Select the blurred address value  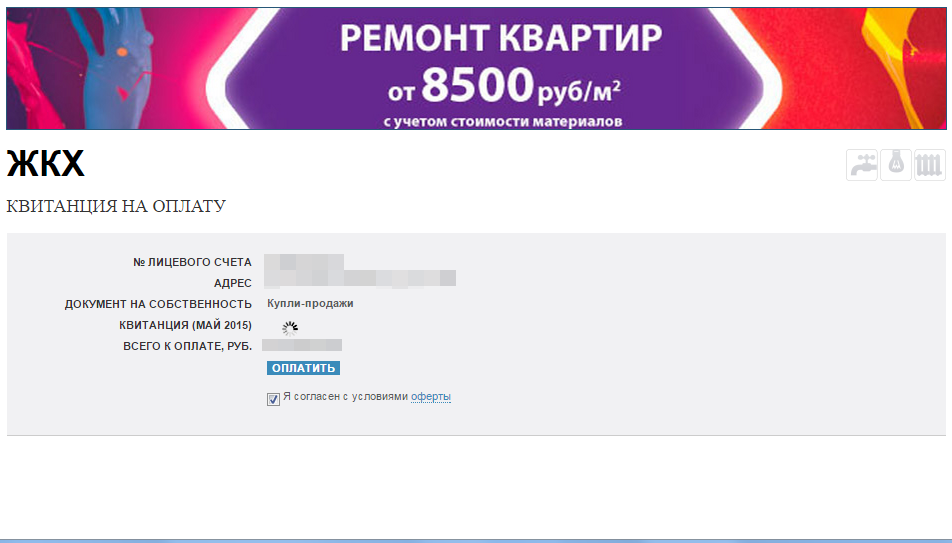(360, 279)
